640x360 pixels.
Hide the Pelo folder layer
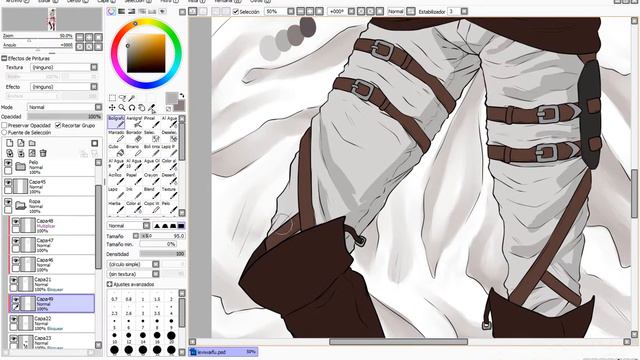(8, 163)
